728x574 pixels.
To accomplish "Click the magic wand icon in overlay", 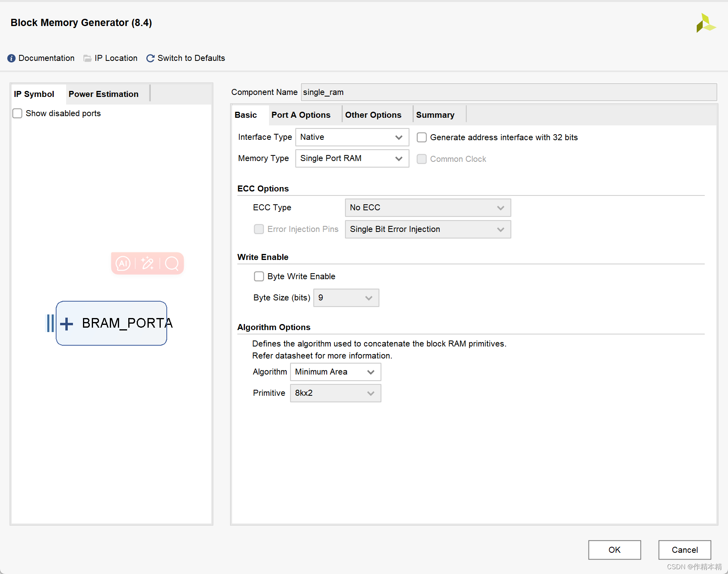I will click(147, 264).
